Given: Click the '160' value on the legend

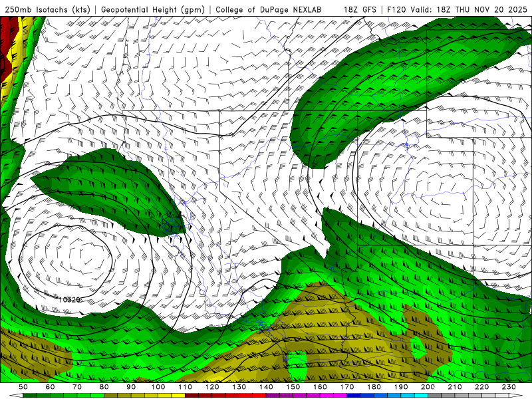Looking at the screenshot, I should [x=320, y=387].
